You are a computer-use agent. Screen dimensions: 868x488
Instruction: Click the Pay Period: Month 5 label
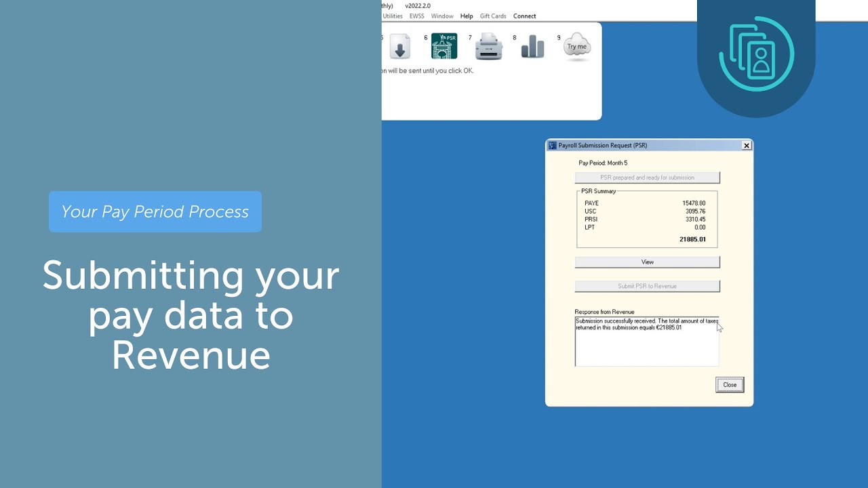[603, 163]
